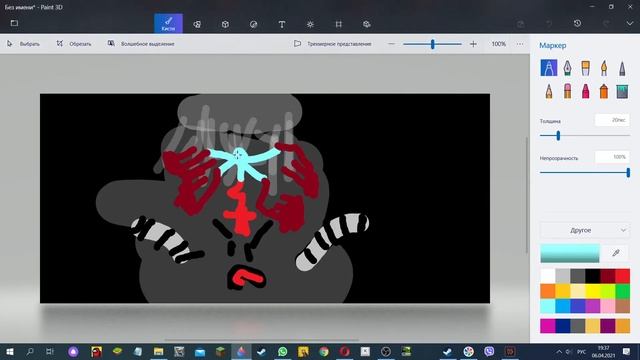
Task: Open the Paint 3D menu folder icon
Action: (14, 23)
